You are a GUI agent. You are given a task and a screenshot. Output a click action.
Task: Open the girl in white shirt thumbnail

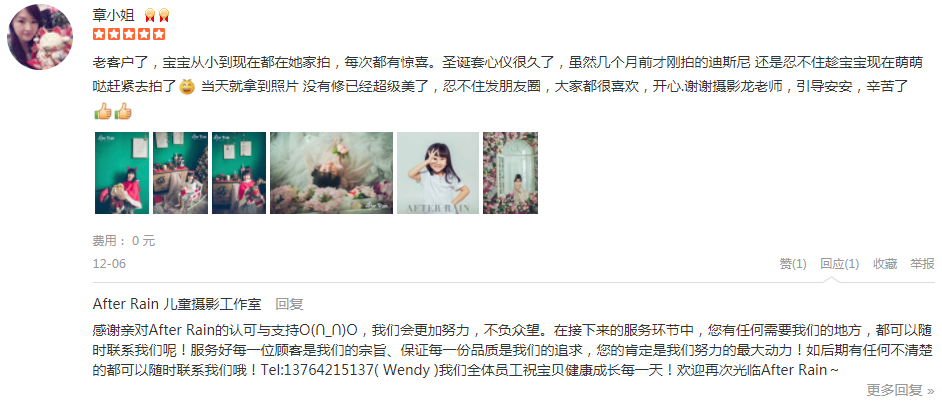coord(438,173)
